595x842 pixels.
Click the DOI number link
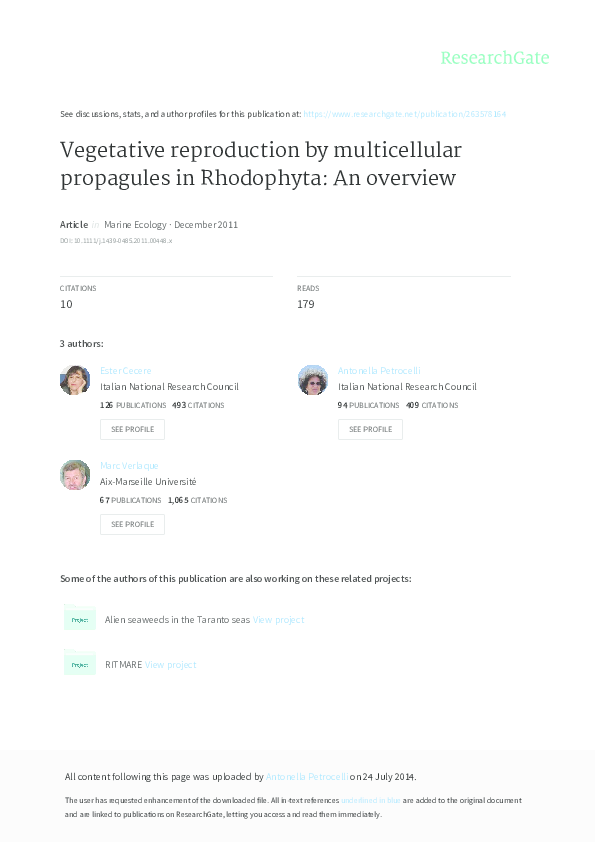(115, 240)
